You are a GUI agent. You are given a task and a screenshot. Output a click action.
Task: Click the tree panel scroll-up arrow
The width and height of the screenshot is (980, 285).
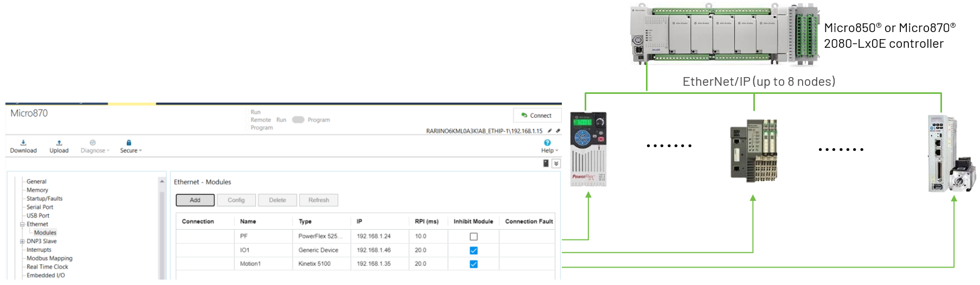[162, 181]
